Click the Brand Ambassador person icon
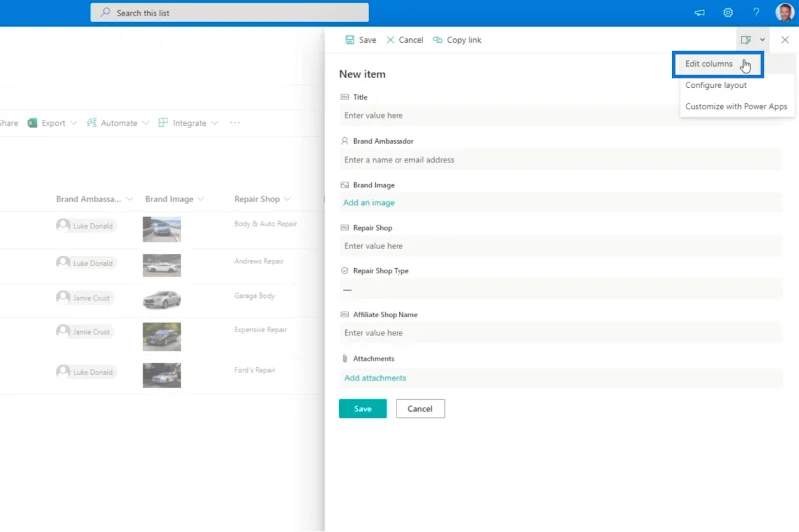The image size is (799, 532). [344, 141]
